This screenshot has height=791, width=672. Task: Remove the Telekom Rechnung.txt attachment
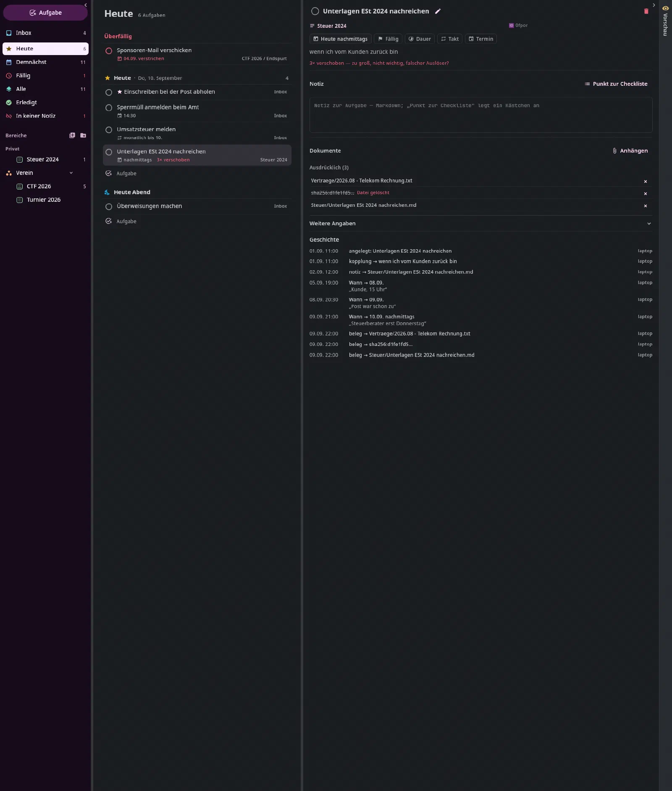[646, 182]
